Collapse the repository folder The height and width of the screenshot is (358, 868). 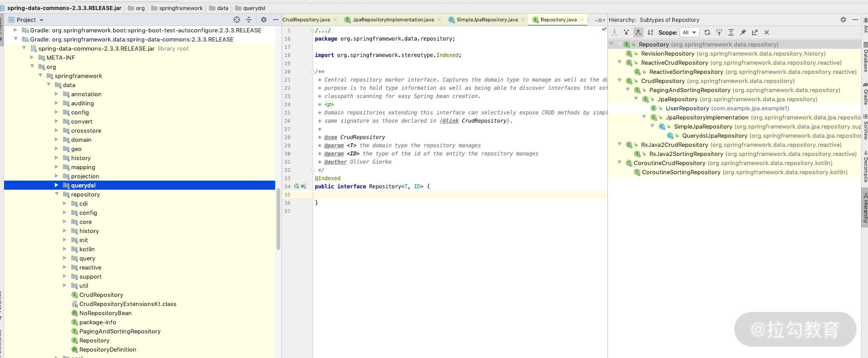57,194
